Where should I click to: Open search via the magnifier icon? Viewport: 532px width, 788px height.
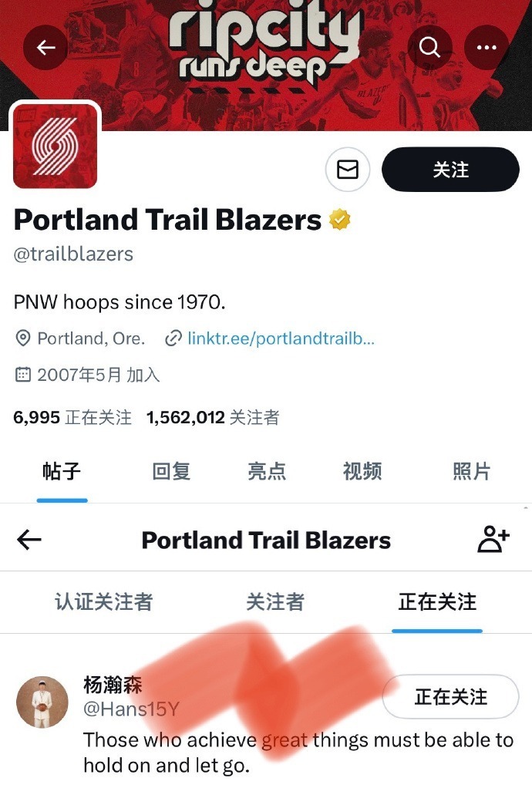[429, 48]
